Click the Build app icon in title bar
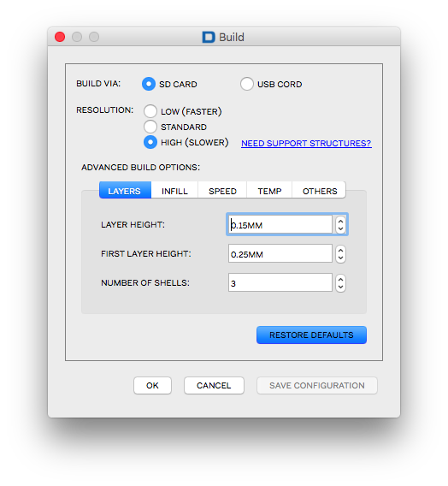The image size is (448, 486). [209, 37]
